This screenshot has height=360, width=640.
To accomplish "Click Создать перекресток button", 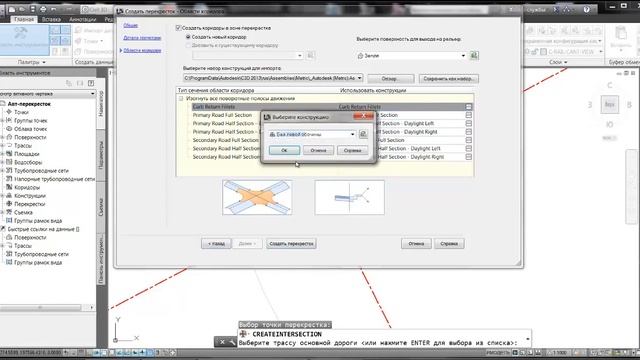I will [291, 243].
